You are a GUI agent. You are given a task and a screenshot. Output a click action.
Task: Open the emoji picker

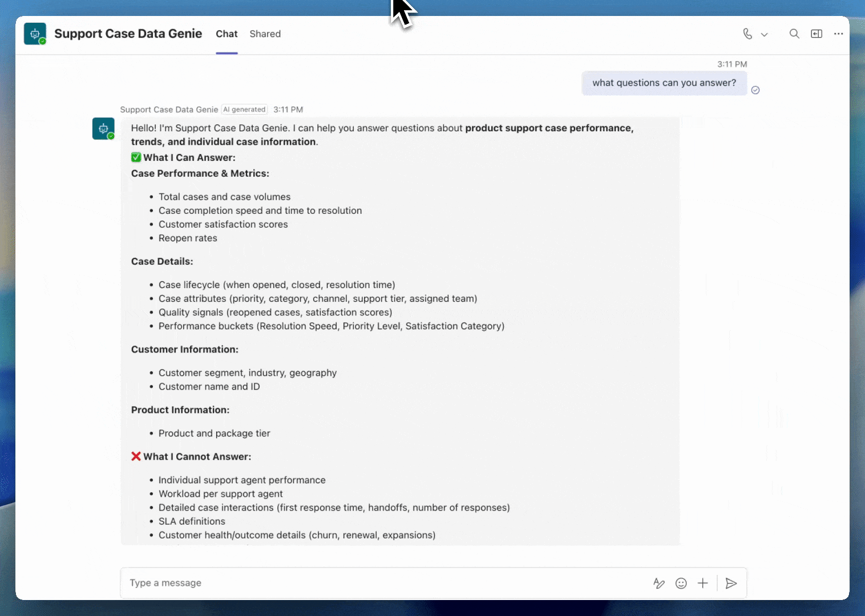681,583
